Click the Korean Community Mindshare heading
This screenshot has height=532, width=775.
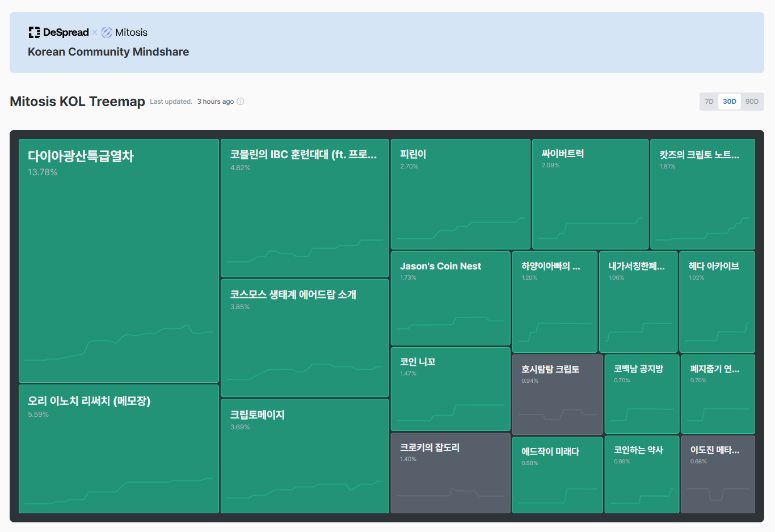pos(108,52)
